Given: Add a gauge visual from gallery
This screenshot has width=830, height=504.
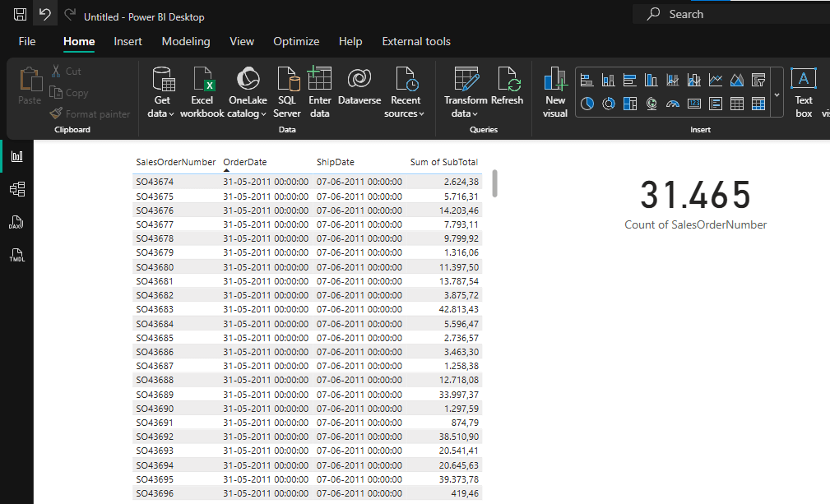Looking at the screenshot, I should coord(673,104).
